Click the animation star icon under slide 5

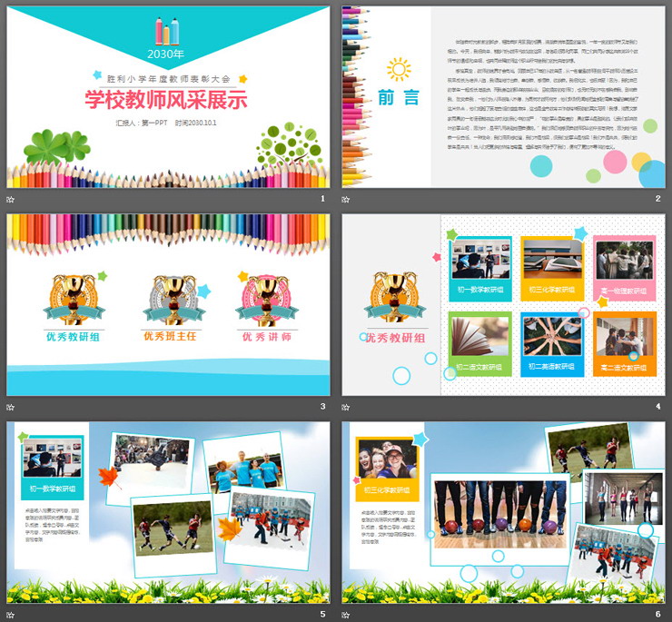point(11,614)
